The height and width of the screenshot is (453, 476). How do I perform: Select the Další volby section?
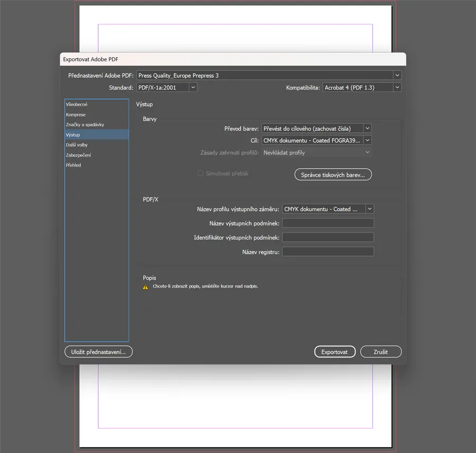point(97,145)
